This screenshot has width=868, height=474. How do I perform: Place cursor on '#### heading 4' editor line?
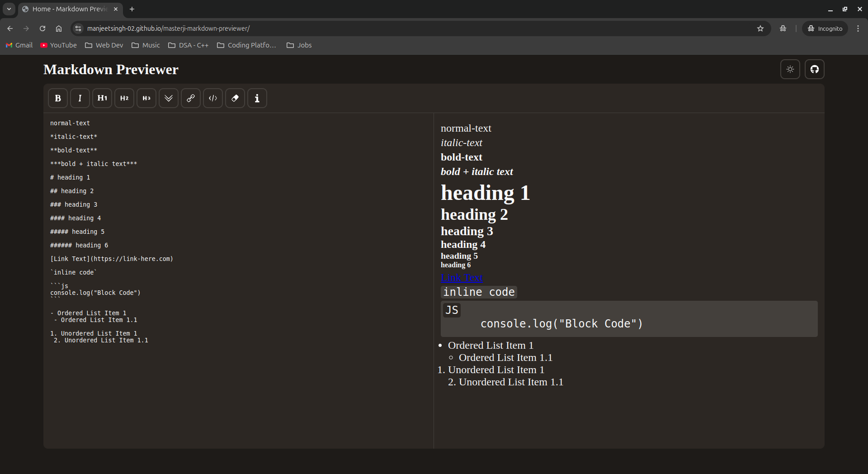(75, 218)
